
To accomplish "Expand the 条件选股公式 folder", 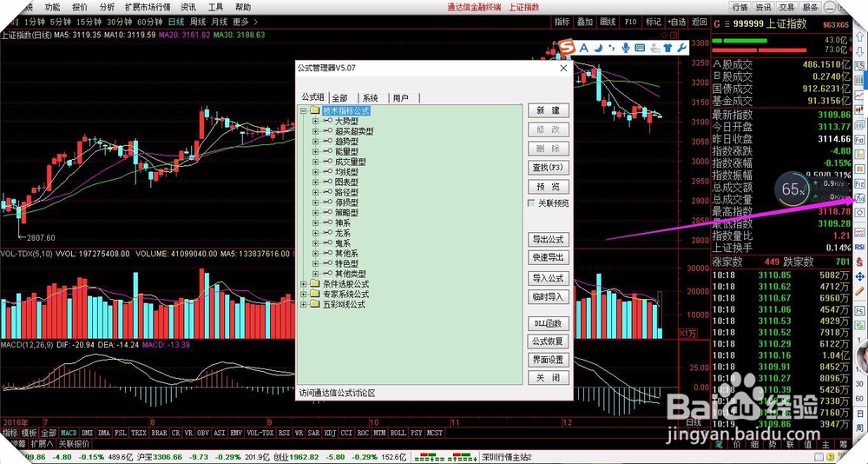I will click(303, 284).
